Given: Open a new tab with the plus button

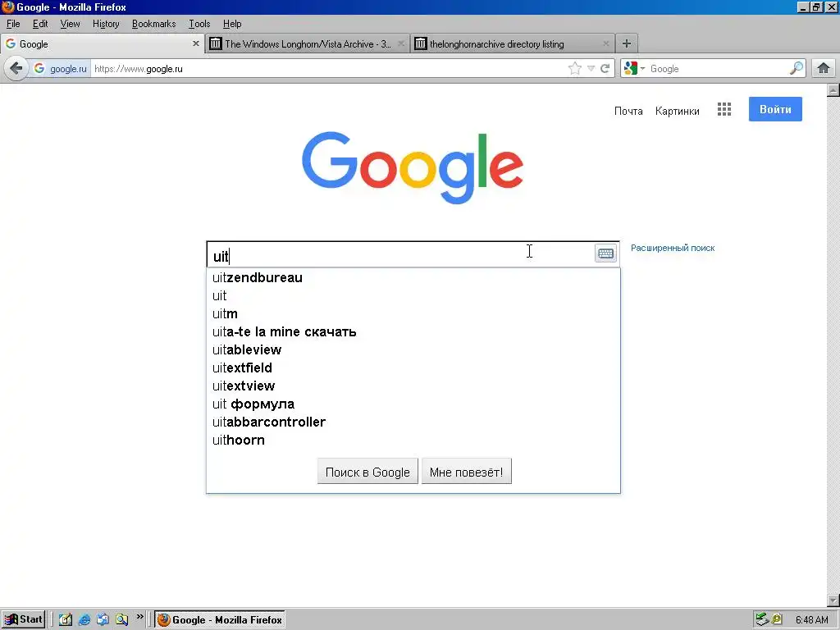Looking at the screenshot, I should tap(626, 44).
